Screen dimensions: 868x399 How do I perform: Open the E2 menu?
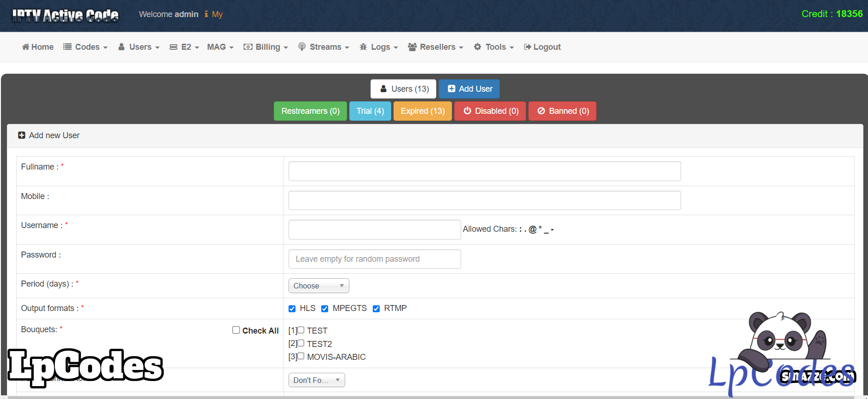tap(184, 47)
